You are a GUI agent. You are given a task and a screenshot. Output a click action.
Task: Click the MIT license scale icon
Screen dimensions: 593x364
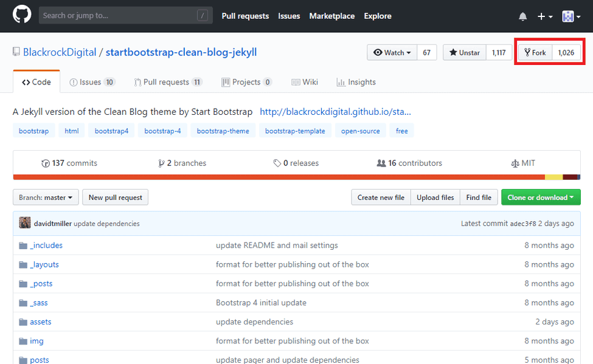[x=516, y=163]
